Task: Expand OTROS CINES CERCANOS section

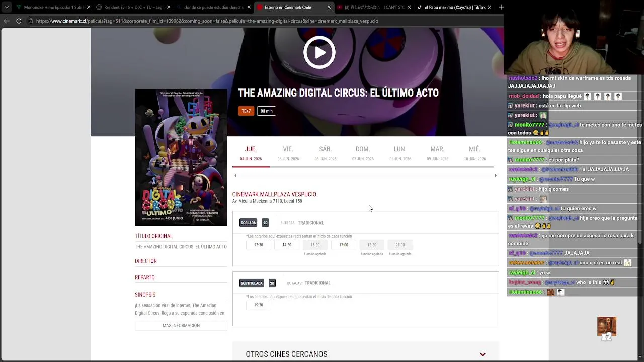Action: click(x=366, y=354)
